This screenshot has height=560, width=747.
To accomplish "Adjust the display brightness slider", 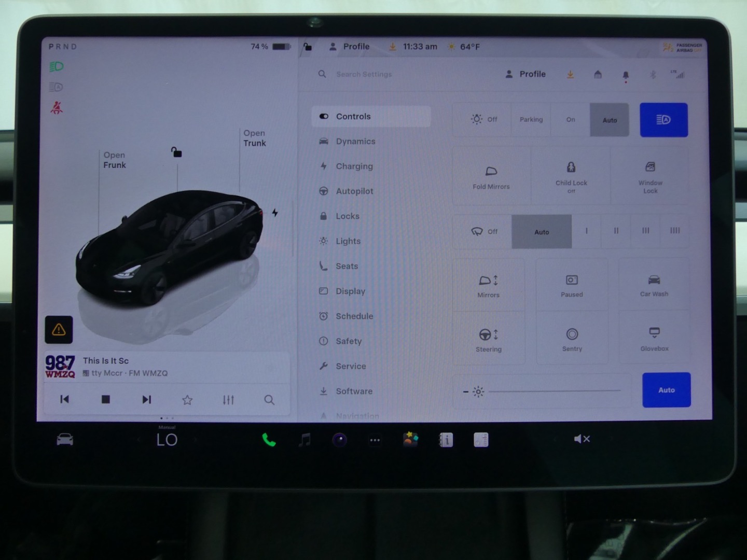I will point(554,391).
